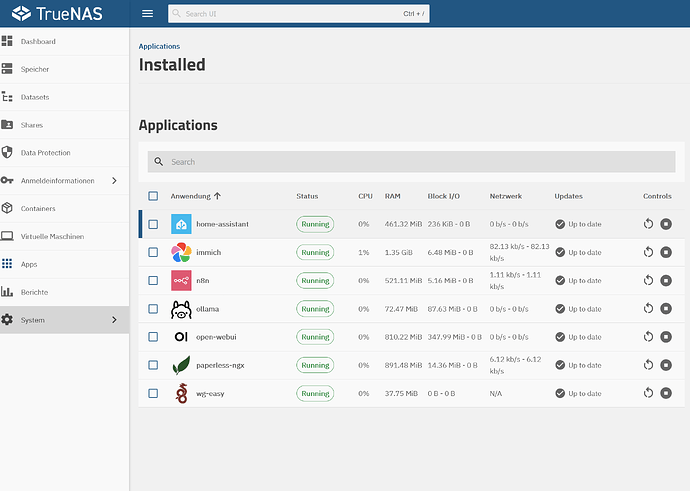The image size is (690, 491).
Task: Click the Containers cube icon
Action: point(7,208)
